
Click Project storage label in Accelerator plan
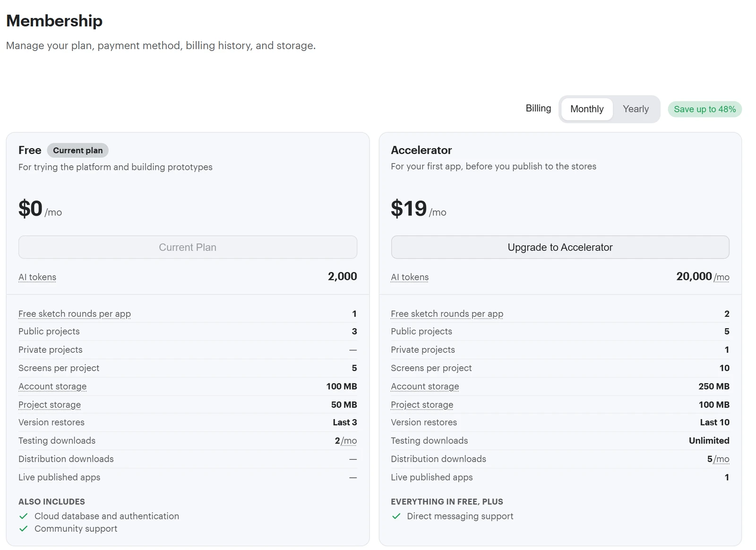pos(422,405)
